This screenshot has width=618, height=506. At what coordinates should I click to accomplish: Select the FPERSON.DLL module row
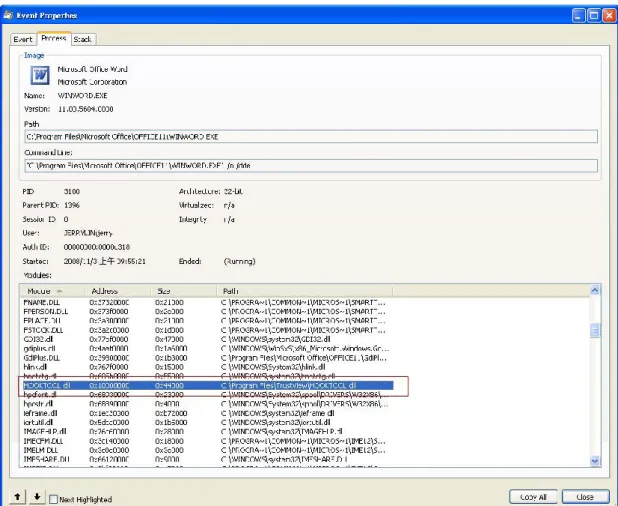(x=207, y=311)
